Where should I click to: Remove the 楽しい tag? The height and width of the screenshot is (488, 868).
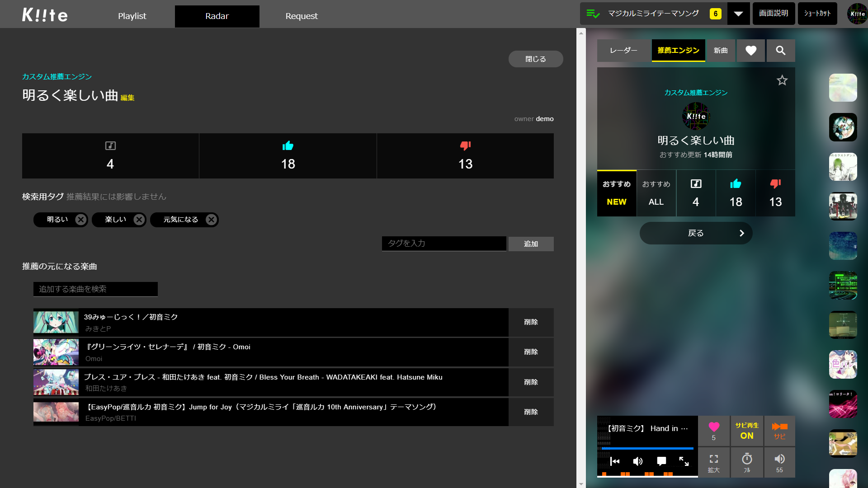139,220
